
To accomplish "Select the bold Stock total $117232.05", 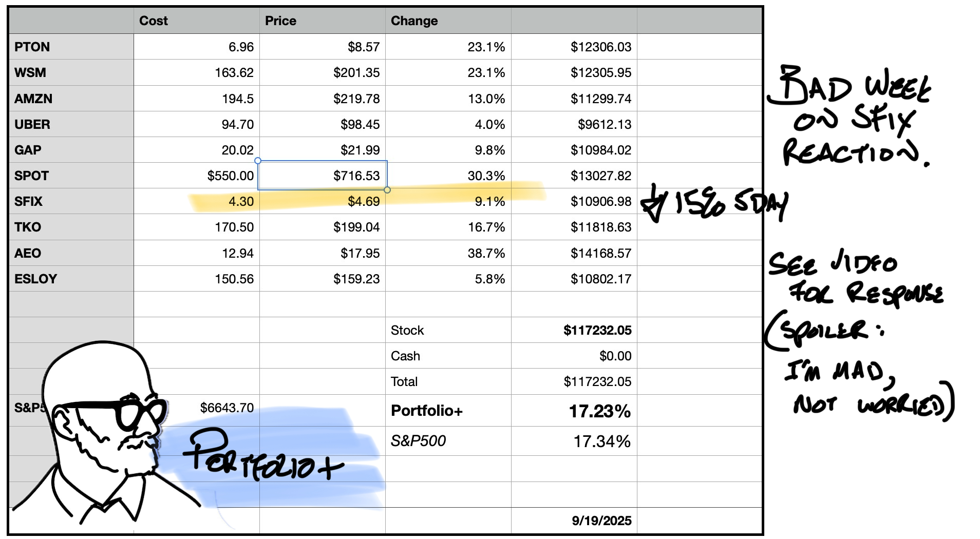I will (597, 330).
